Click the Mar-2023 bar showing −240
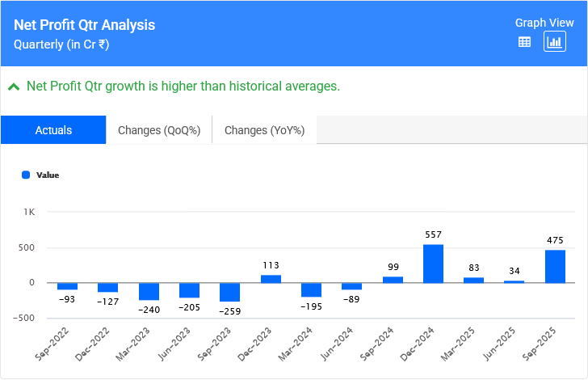The width and height of the screenshot is (588, 380). pos(149,291)
